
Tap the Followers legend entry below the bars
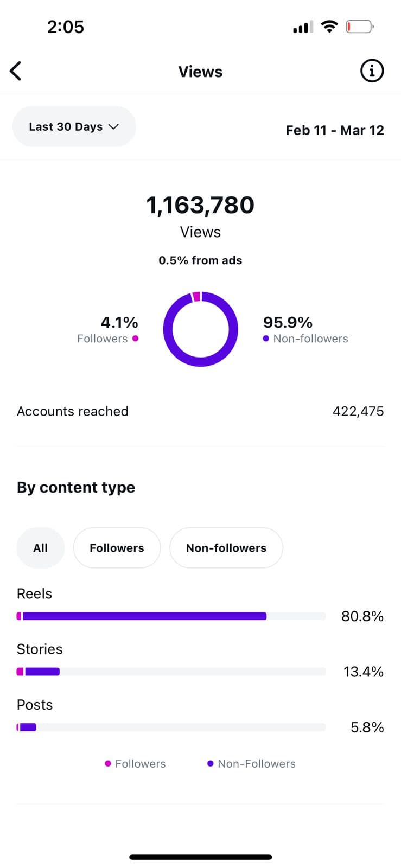[x=136, y=764]
